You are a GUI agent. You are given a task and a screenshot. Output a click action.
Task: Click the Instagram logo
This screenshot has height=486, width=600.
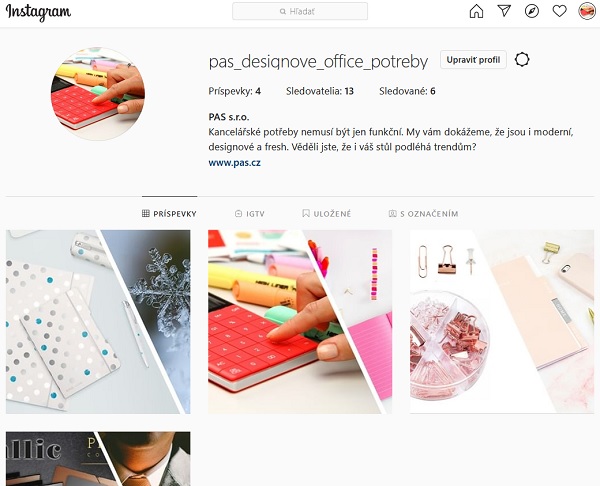click(38, 12)
